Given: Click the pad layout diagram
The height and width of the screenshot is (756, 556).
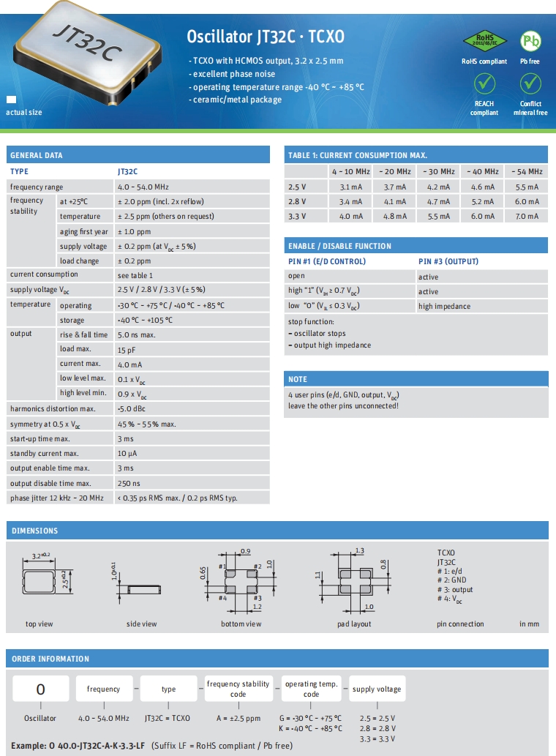Looking at the screenshot, I should [x=353, y=583].
